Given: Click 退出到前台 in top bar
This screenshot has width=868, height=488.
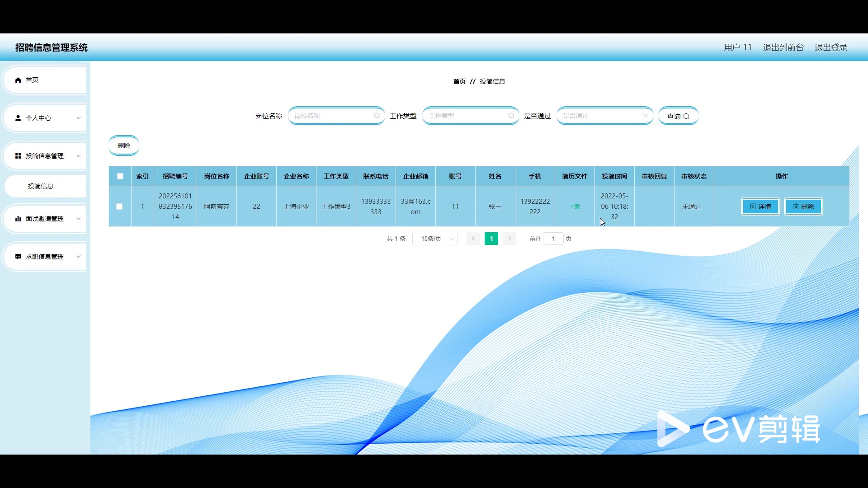Looking at the screenshot, I should click(783, 47).
